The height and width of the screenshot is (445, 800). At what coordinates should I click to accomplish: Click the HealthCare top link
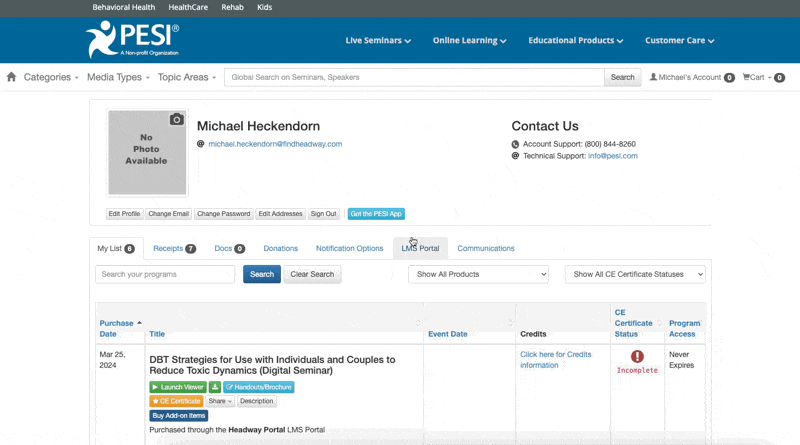click(188, 7)
